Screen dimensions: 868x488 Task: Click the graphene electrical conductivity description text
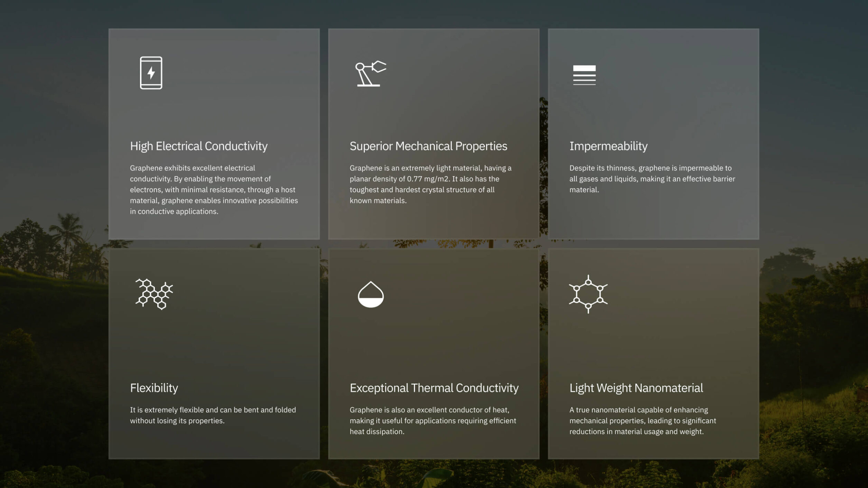click(213, 189)
